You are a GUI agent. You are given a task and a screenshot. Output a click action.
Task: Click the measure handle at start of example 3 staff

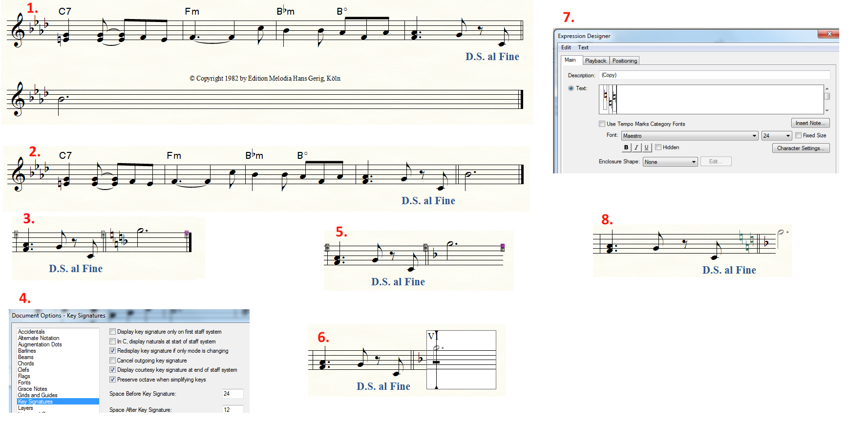point(16,234)
